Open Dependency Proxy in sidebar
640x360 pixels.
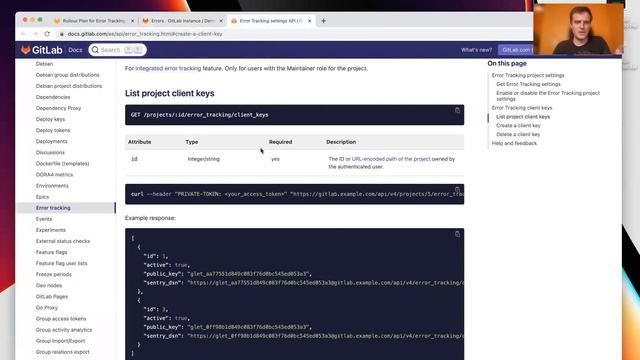[58, 108]
